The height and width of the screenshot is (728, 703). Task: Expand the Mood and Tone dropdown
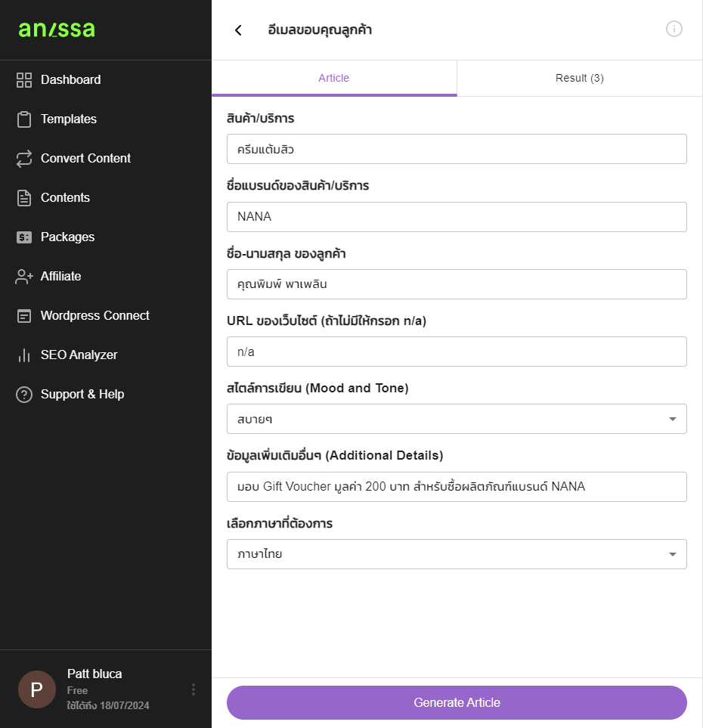point(457,419)
